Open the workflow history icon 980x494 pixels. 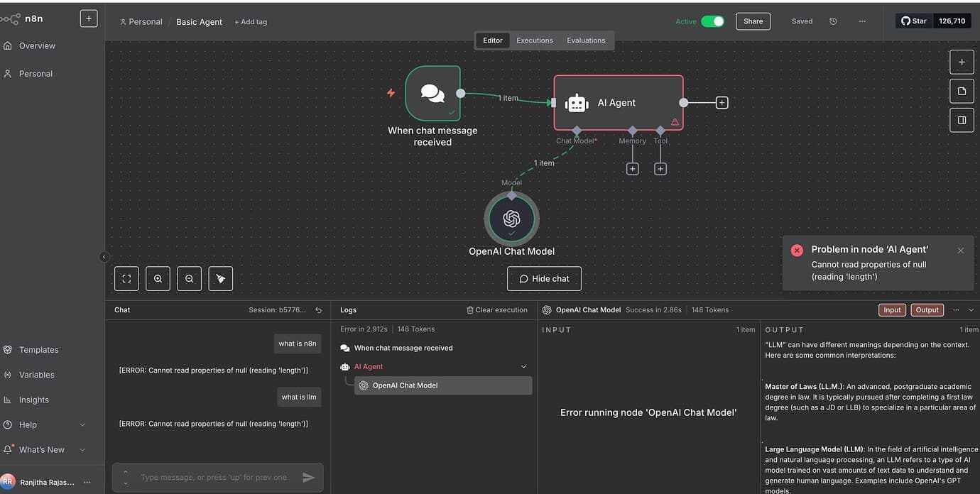(x=833, y=21)
